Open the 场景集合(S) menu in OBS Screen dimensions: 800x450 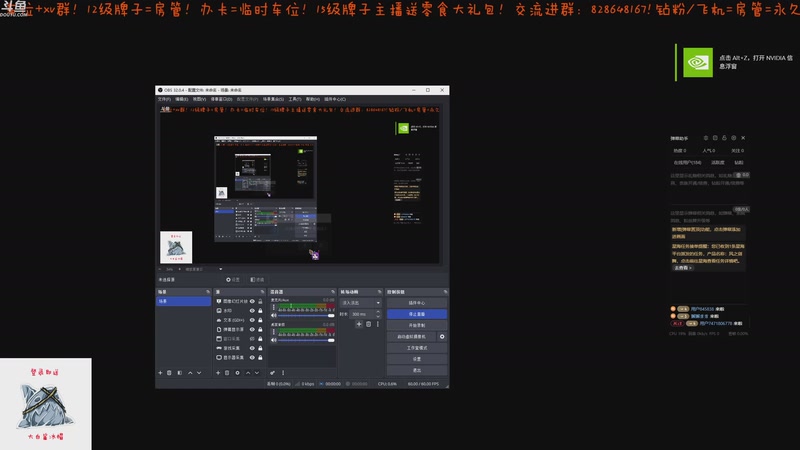(273, 99)
